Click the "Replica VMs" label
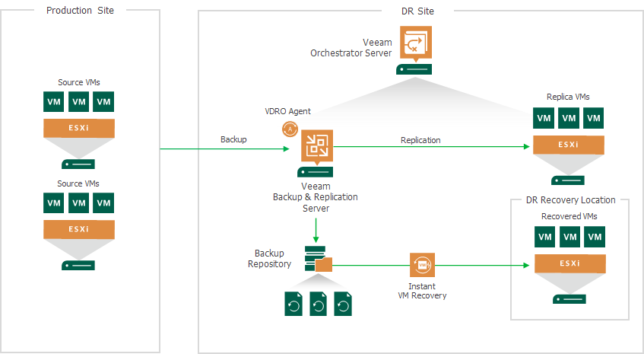The width and height of the screenshot is (644, 354). click(x=568, y=97)
